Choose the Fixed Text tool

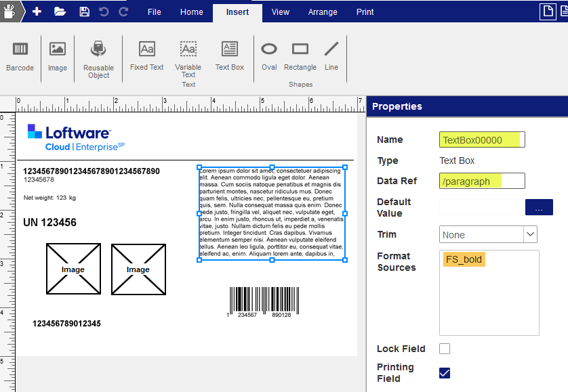[x=147, y=56]
